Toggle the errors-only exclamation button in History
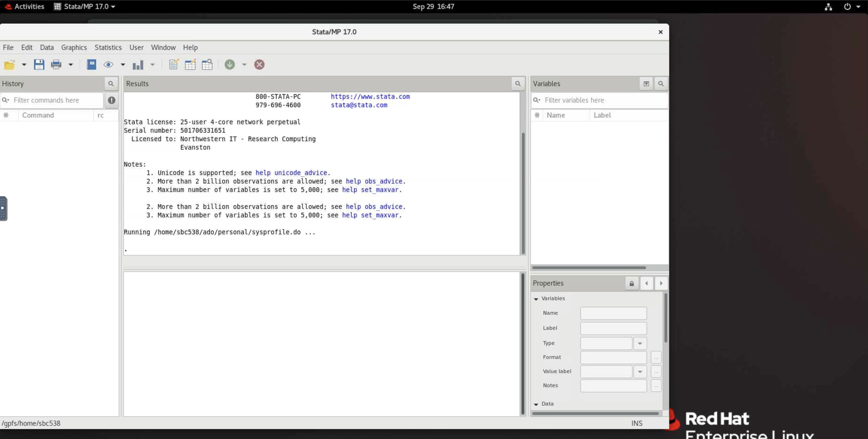This screenshot has width=868, height=439. click(112, 100)
